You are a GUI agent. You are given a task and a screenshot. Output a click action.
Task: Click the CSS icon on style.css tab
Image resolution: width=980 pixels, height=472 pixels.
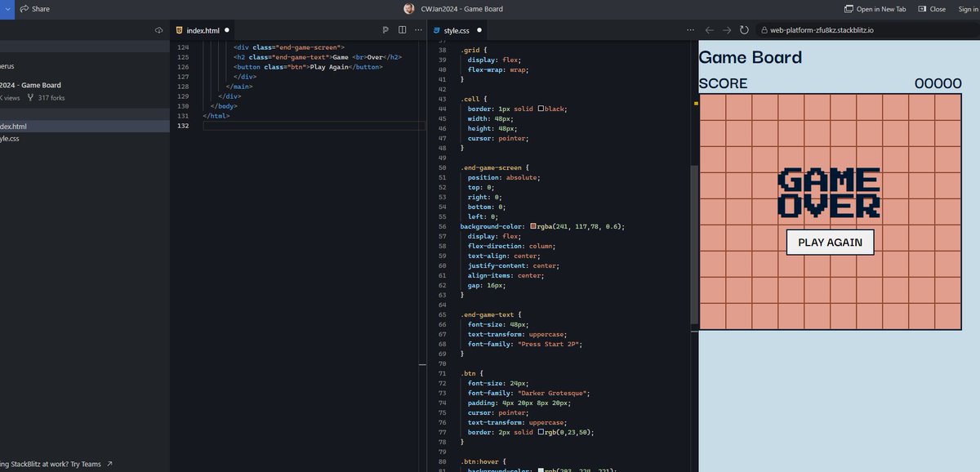point(437,30)
